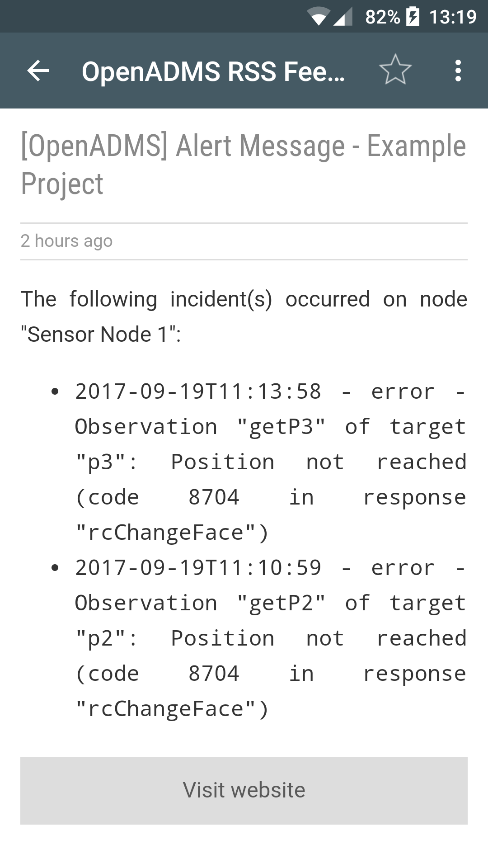Select the Alert Message article headline
The width and height of the screenshot is (488, 868).
(244, 165)
